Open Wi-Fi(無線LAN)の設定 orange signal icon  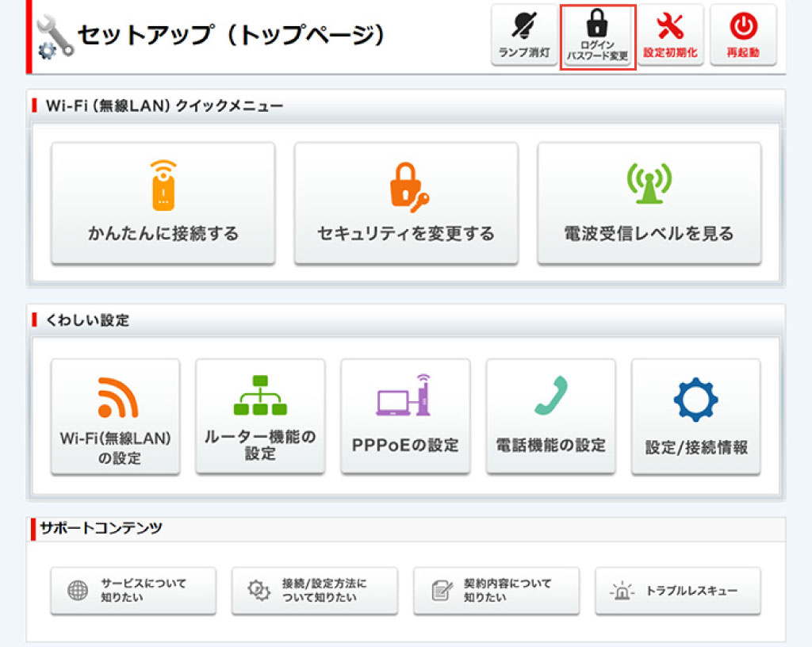coord(116,398)
